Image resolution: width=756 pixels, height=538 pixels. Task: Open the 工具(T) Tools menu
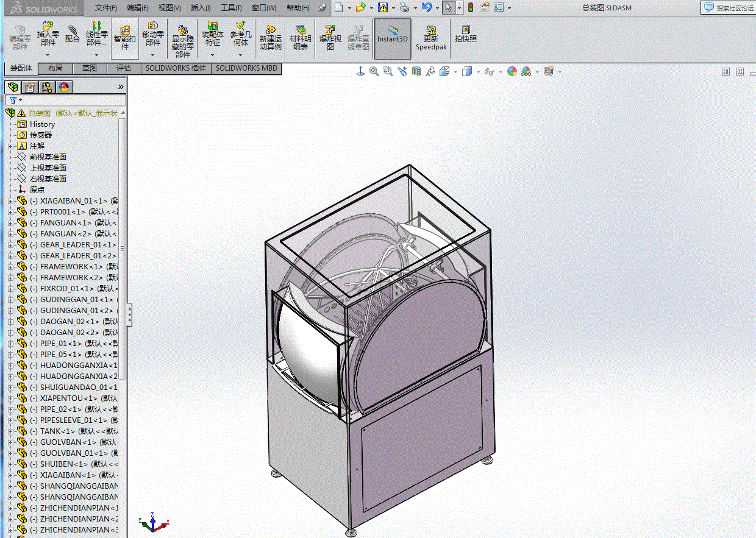point(231,8)
